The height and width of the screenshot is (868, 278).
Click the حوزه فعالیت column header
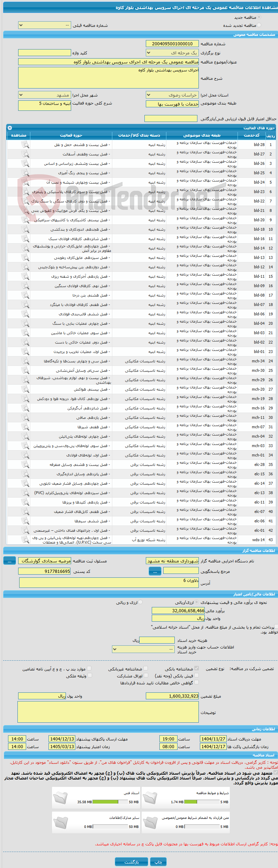71,135
